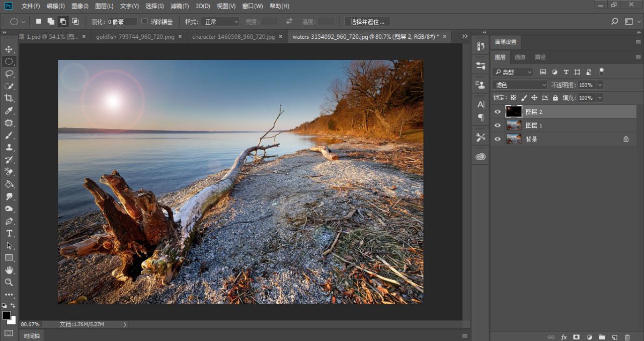Image resolution: width=644 pixels, height=341 pixels.
Task: Select the Move tool
Action: pos(9,49)
